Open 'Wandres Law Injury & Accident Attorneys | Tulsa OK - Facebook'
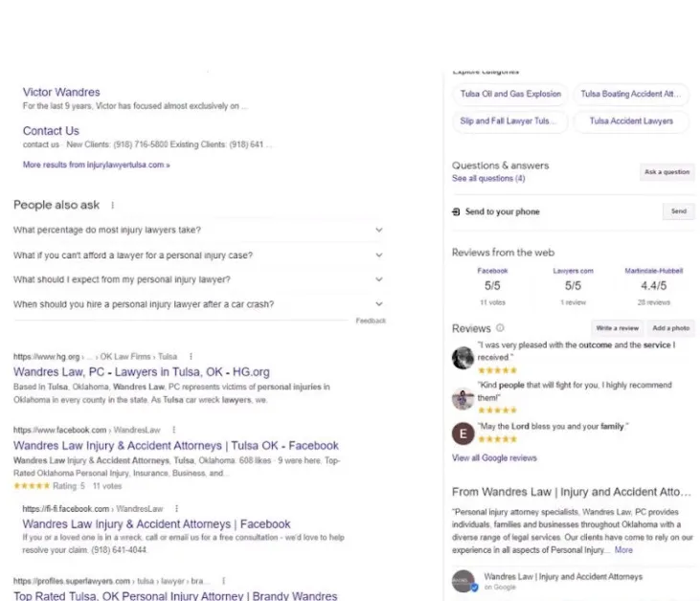Viewport: 700px width, 601px height. tap(176, 445)
